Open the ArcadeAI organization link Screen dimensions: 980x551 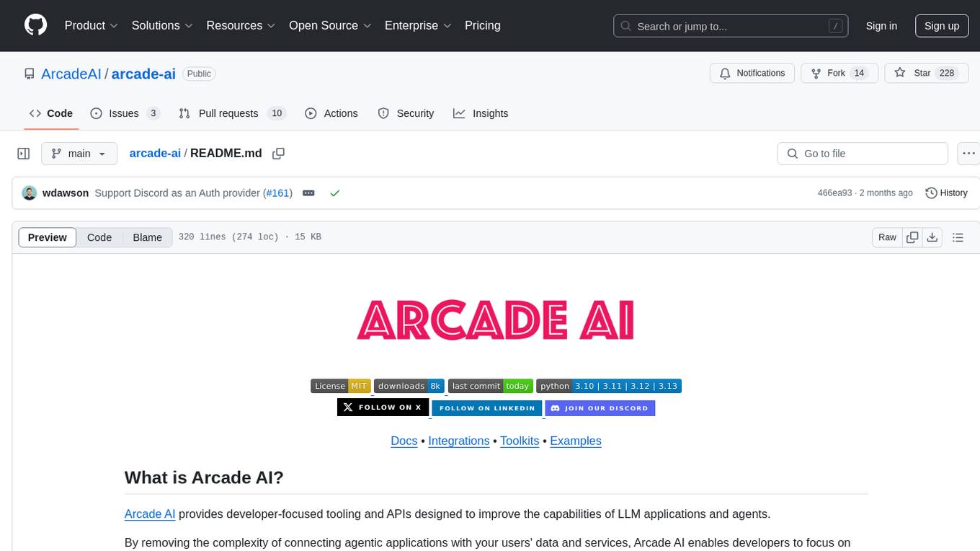click(71, 74)
